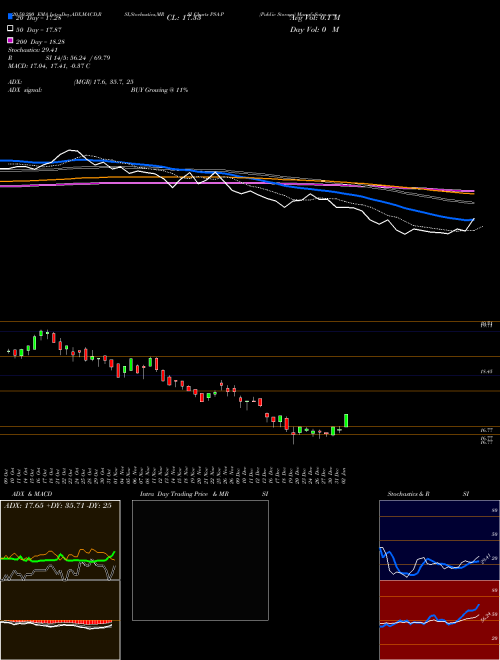Click the 'SI 14/5: 36.24 / 69.79' value
Viewport: 500px width, 660px height.
coord(78,58)
